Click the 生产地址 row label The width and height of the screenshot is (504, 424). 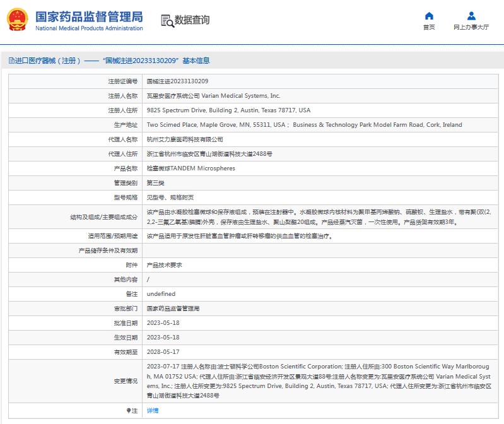tap(126, 125)
